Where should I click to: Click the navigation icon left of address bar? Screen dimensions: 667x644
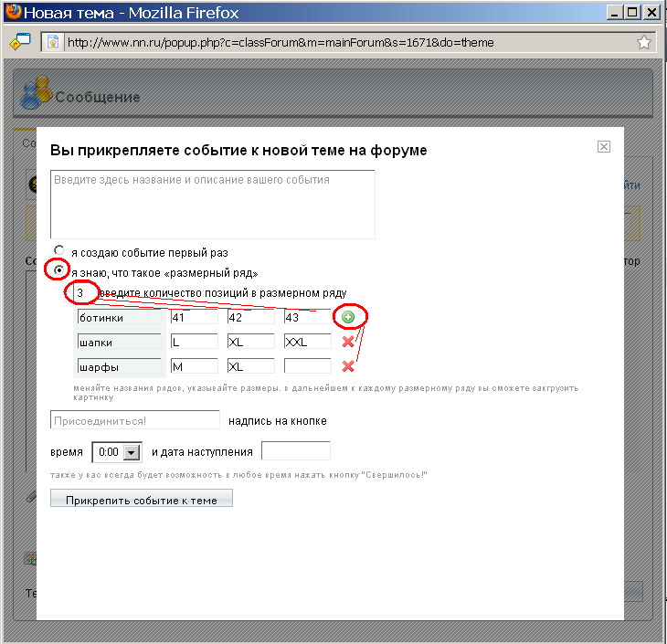tap(20, 42)
